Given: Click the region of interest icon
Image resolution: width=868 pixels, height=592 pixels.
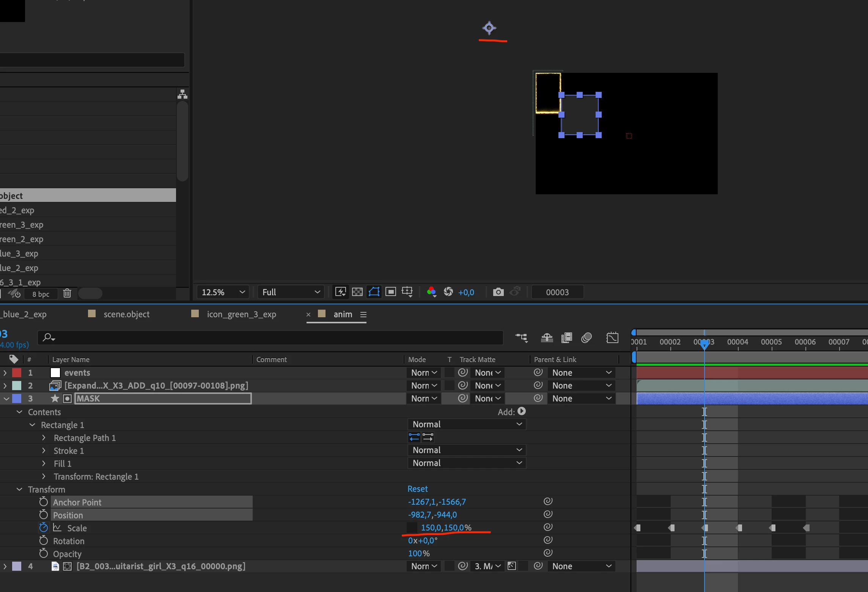Looking at the screenshot, I should pyautogui.click(x=390, y=292).
